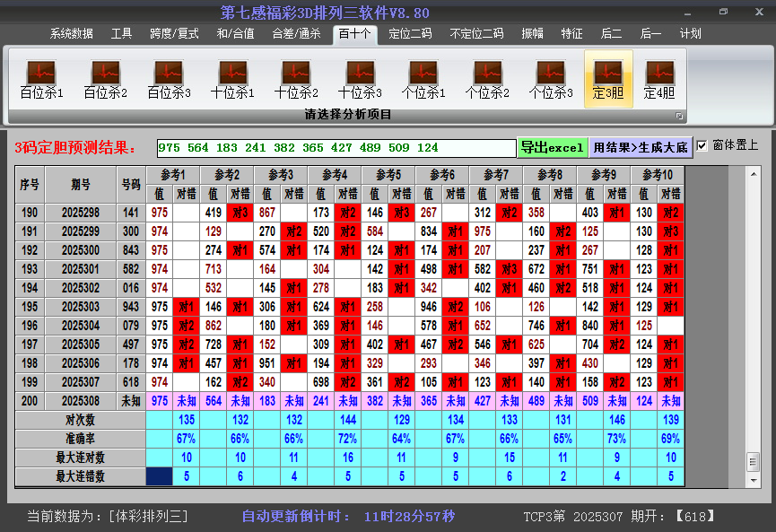Select the 个位杀3 analysis icon

(551, 79)
